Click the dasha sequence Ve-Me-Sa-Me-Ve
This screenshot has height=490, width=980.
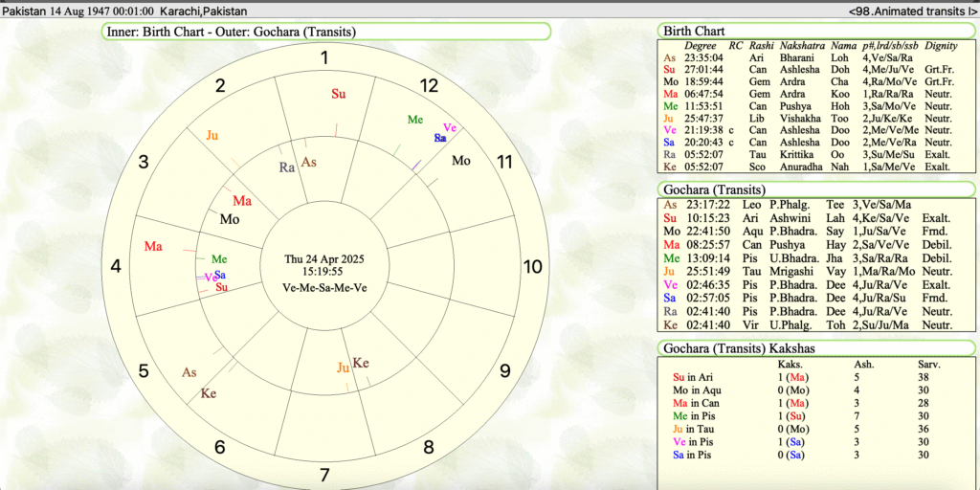pos(323,287)
